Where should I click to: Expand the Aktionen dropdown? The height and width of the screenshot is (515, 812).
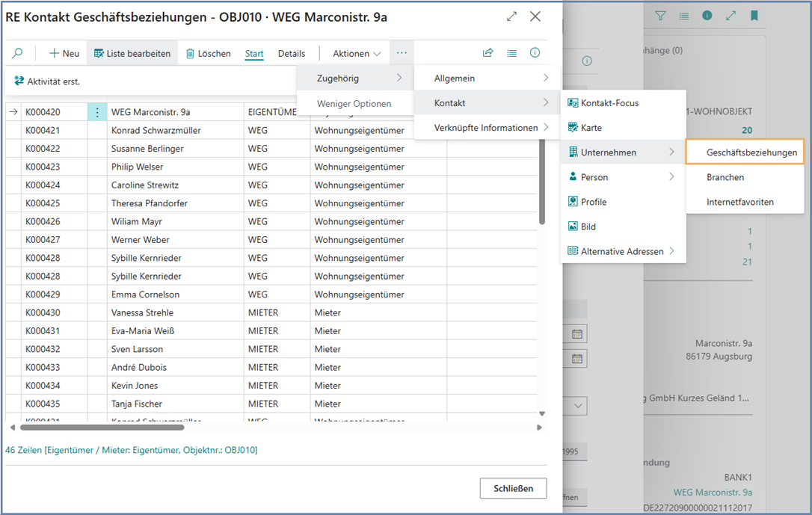[357, 53]
